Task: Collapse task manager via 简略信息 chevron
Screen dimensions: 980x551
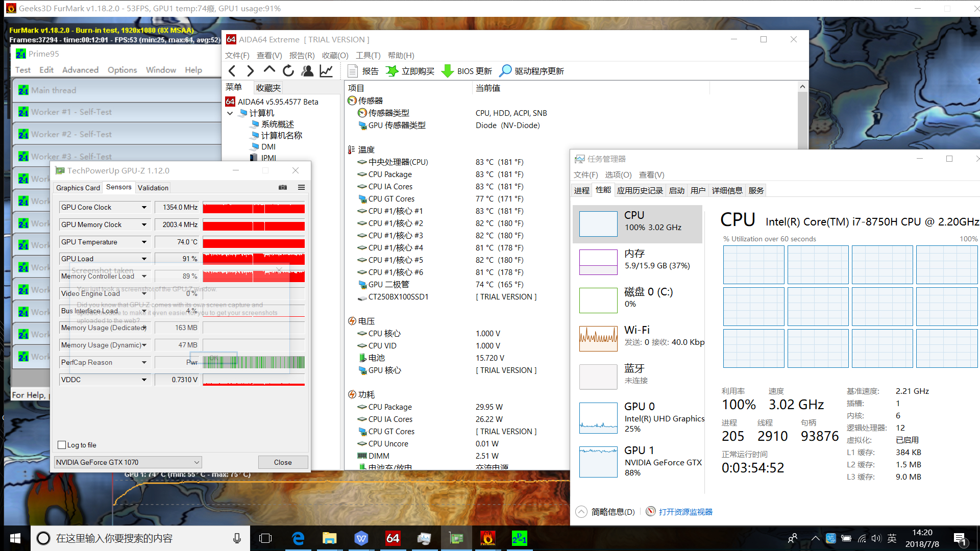Action: 581,512
